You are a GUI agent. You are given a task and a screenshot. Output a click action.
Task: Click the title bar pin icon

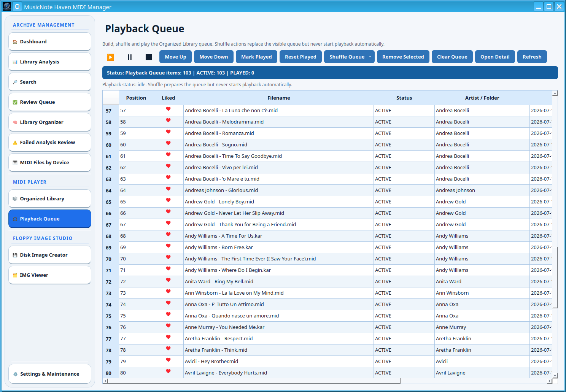(x=17, y=6)
